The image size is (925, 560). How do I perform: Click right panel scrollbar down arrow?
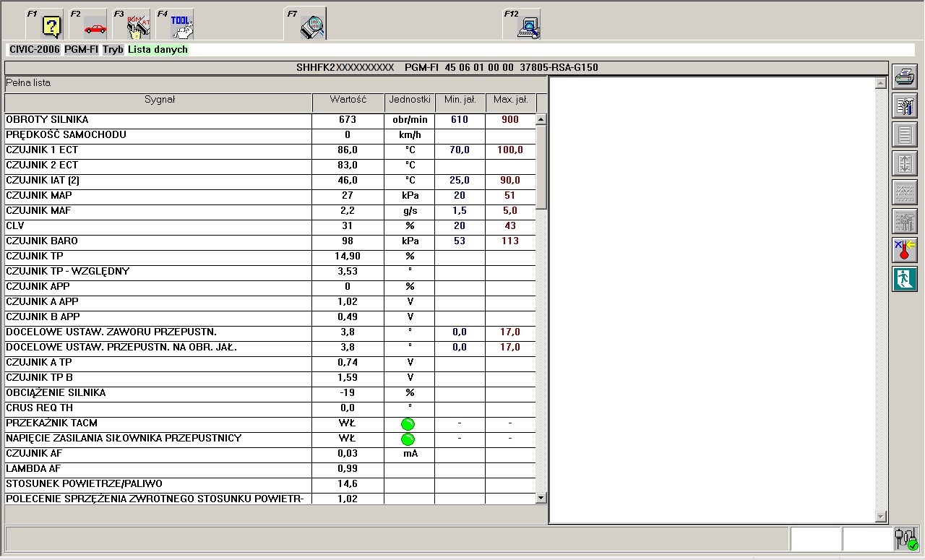coord(880,517)
